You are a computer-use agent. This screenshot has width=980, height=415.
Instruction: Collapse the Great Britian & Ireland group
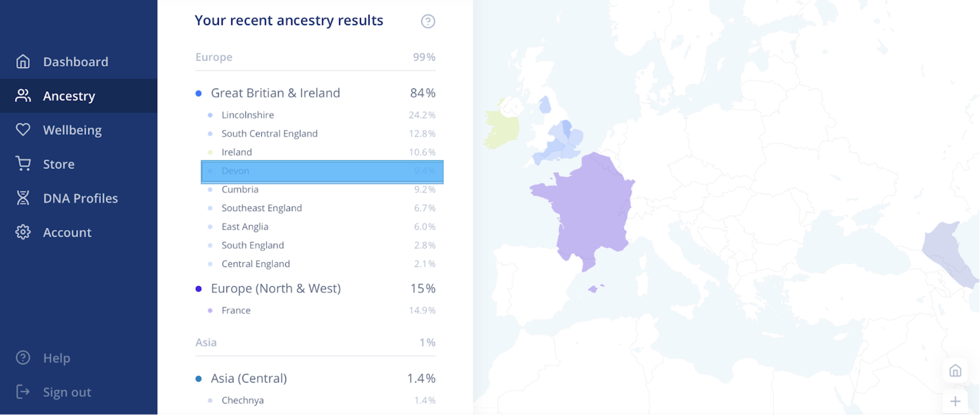315,93
